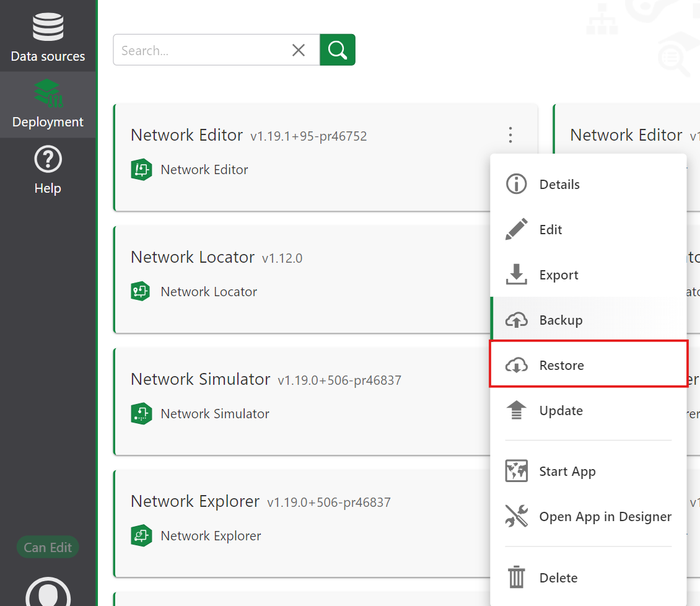Click the green Network Explorer app icon
The height and width of the screenshot is (606, 700).
[x=141, y=535]
